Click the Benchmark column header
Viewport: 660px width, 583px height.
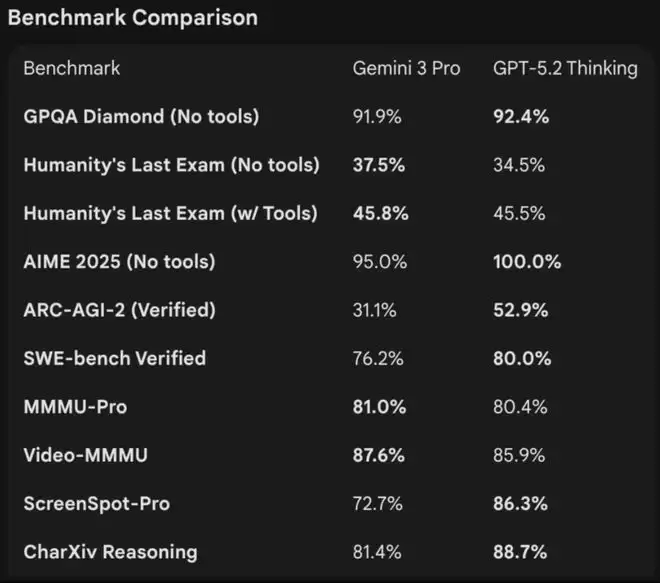(x=72, y=68)
